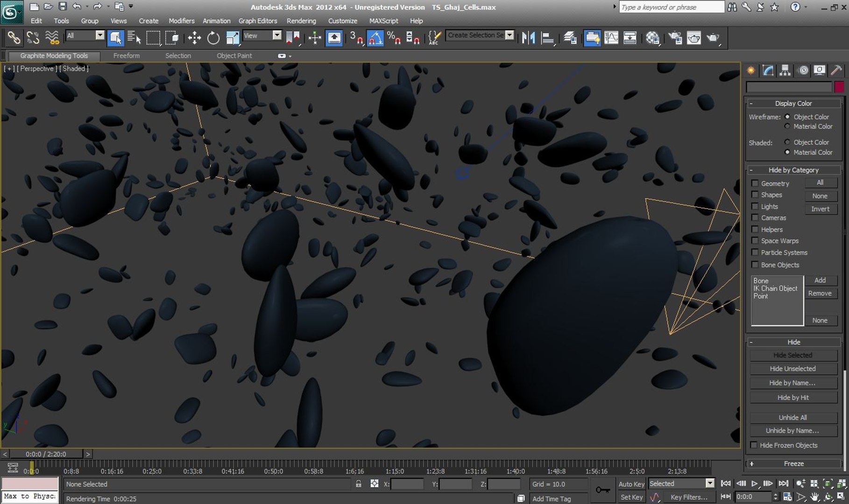849x504 pixels.
Task: Switch to the Hierarchy command panel tab
Action: tap(785, 70)
